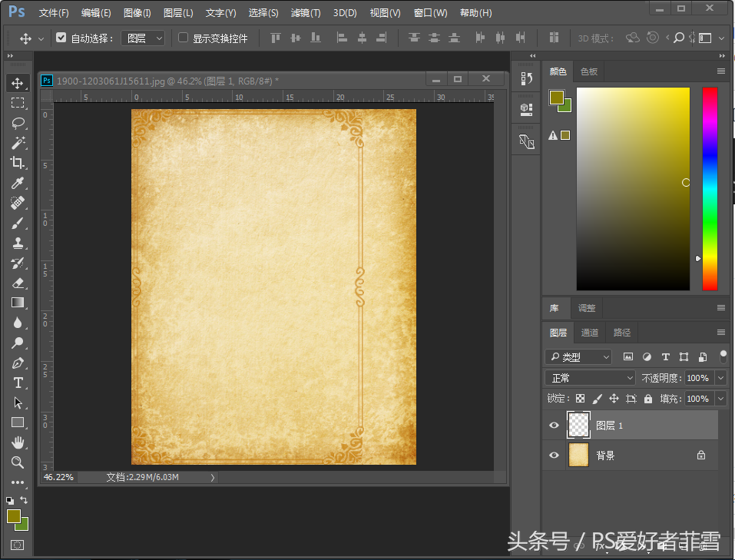Select the Horizontal Type tool
Image resolution: width=735 pixels, height=560 pixels.
click(18, 383)
